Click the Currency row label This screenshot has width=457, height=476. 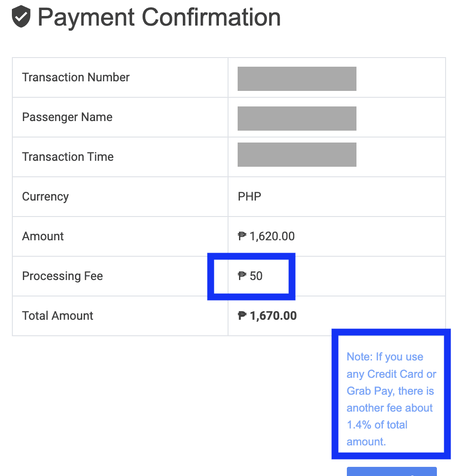45,196
